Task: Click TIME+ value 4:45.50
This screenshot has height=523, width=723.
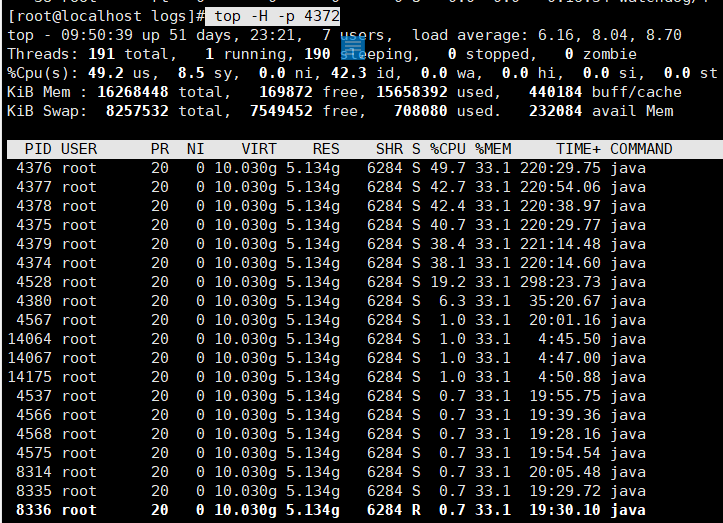Action: point(569,339)
